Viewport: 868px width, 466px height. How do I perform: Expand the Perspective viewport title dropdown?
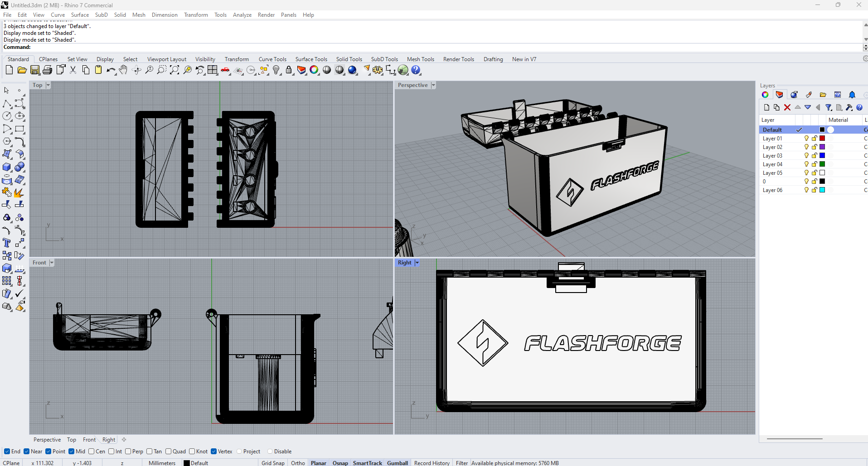[x=433, y=85]
